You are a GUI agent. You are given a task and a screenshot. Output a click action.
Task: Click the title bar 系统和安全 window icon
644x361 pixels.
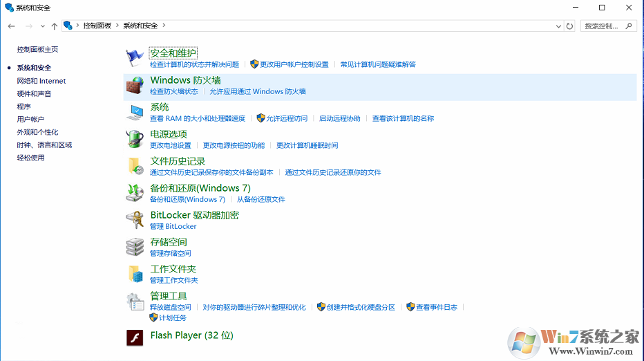pyautogui.click(x=9, y=8)
